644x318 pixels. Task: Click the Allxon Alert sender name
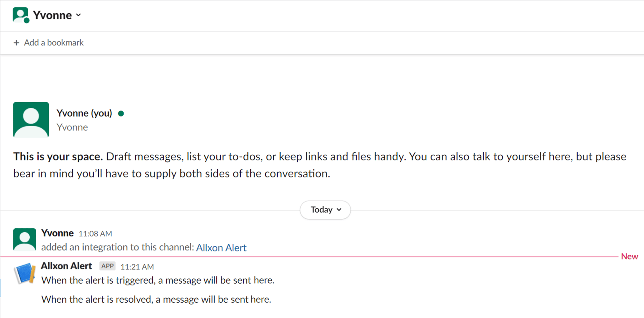(66, 266)
